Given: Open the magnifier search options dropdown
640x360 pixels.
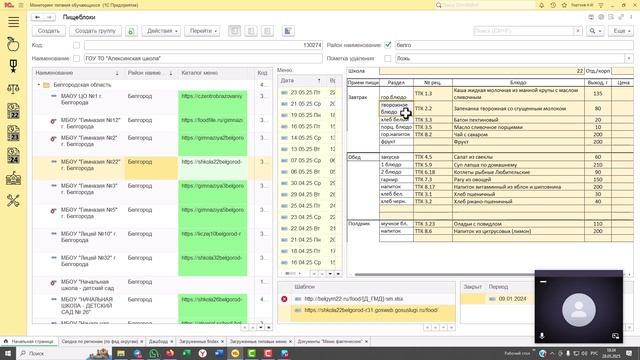Looking at the screenshot, I should tap(595, 31).
